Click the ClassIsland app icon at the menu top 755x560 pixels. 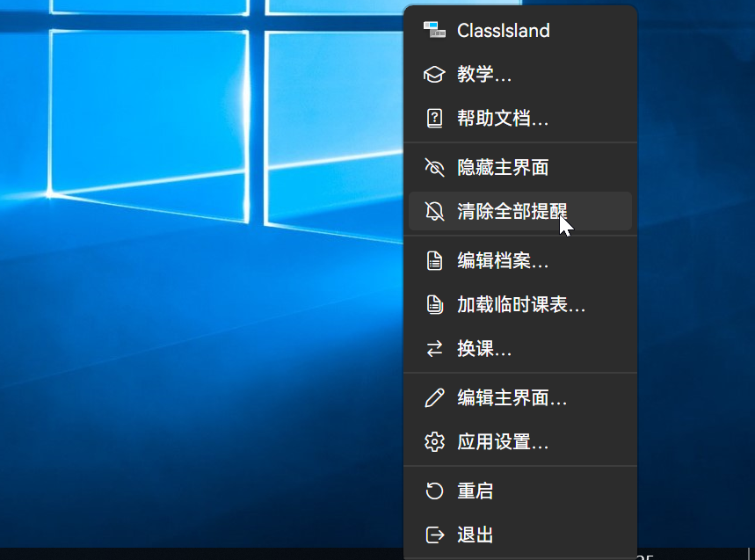coord(435,30)
